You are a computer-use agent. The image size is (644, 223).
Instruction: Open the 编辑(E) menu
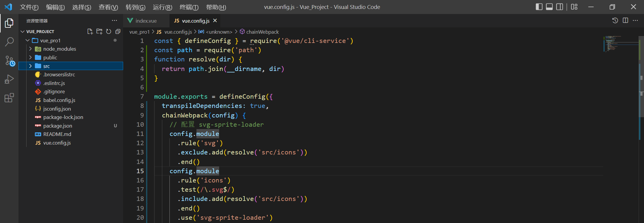[x=55, y=7]
